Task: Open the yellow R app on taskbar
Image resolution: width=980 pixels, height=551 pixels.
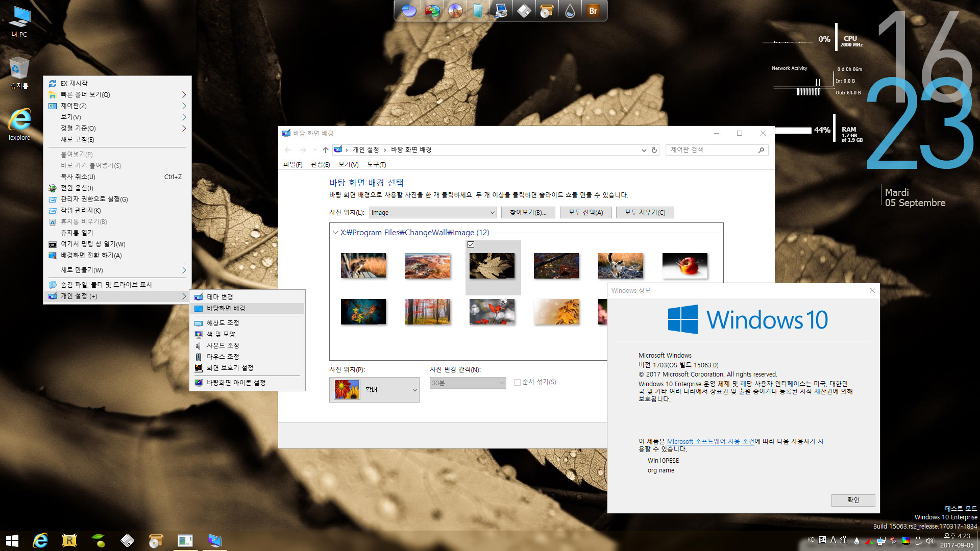Action: [69, 541]
